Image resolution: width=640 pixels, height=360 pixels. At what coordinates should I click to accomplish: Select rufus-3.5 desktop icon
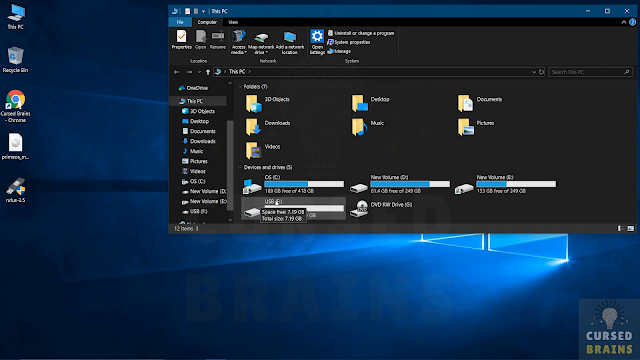16,190
